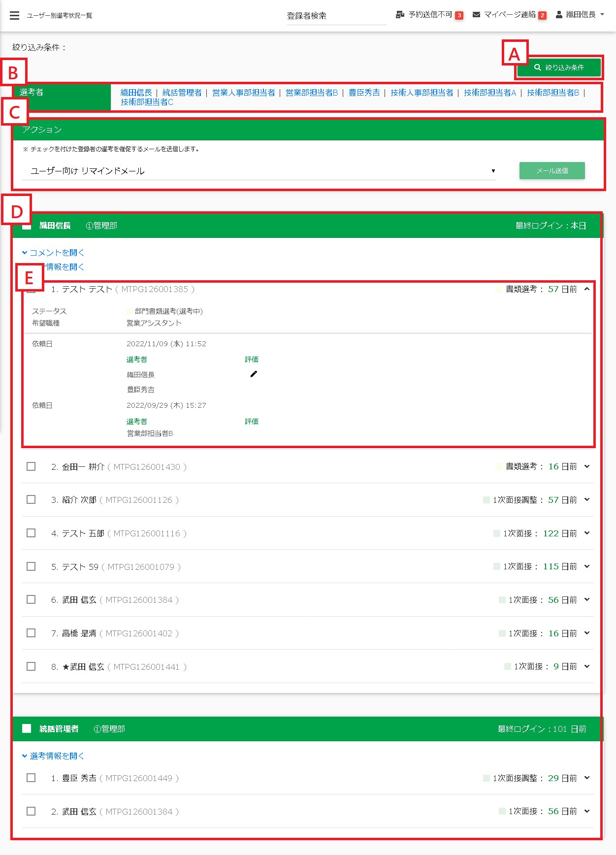Click the コメントを開く chevron icon
The image size is (616, 855).
(x=25, y=253)
